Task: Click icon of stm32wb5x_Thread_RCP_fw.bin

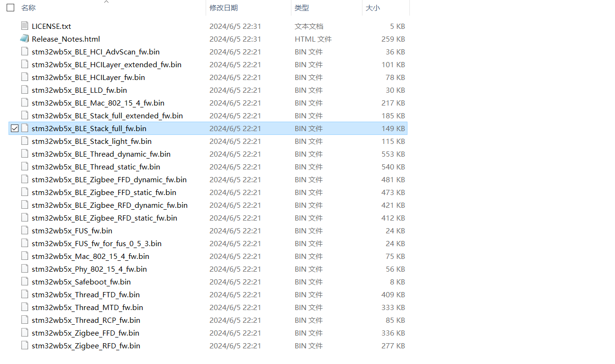Action: [25, 320]
